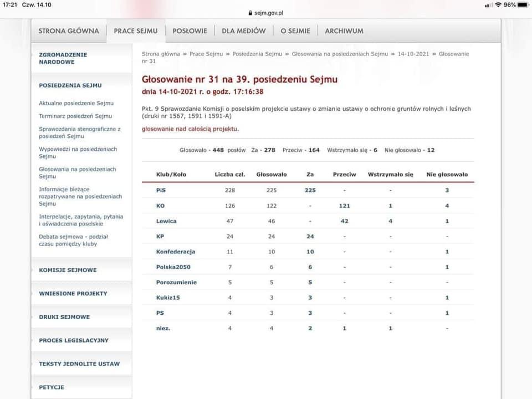The height and width of the screenshot is (399, 532).
Task: Click PiS 'Za' vote count 225
Action: click(310, 190)
